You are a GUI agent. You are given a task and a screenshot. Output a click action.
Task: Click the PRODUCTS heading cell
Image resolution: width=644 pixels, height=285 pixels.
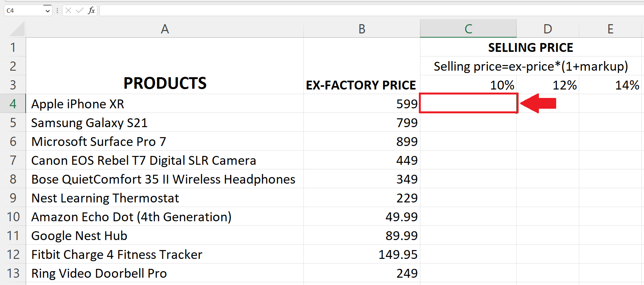tap(165, 66)
